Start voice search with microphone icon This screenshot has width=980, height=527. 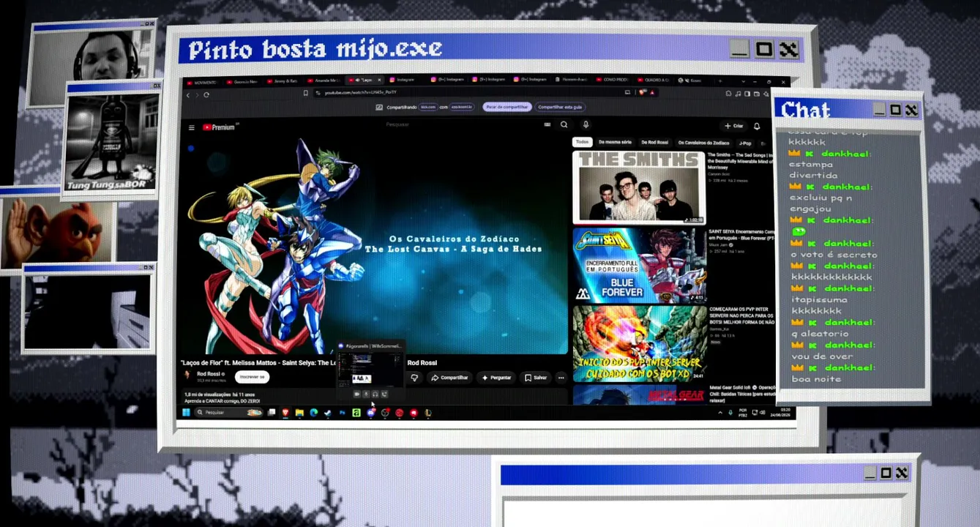586,124
